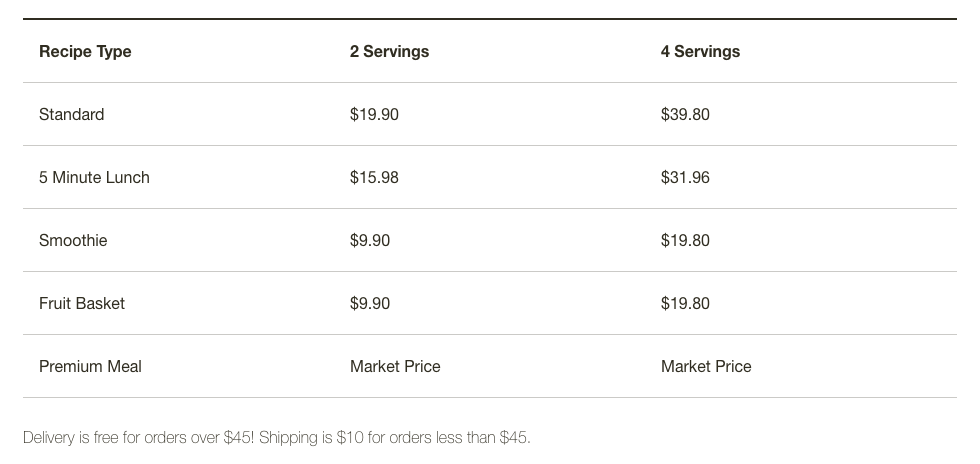Click the $15.98 lunch price
This screenshot has height=464, width=980.
pyautogui.click(x=374, y=177)
